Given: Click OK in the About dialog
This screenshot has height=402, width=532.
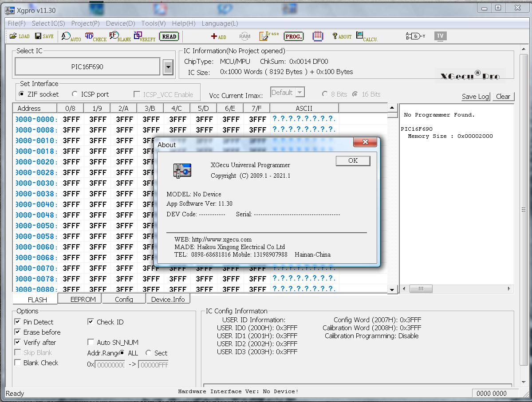Looking at the screenshot, I should point(353,160).
